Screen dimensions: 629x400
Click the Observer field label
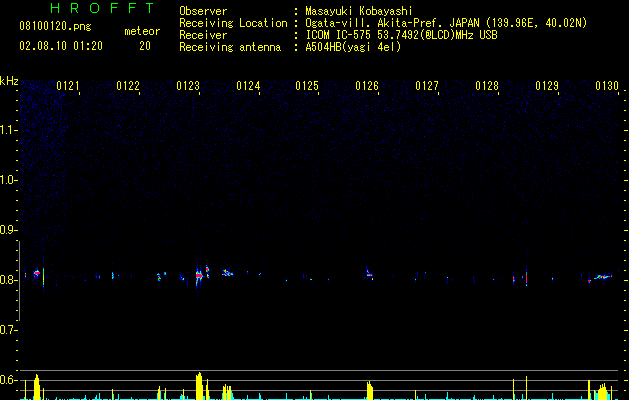[x=203, y=11]
